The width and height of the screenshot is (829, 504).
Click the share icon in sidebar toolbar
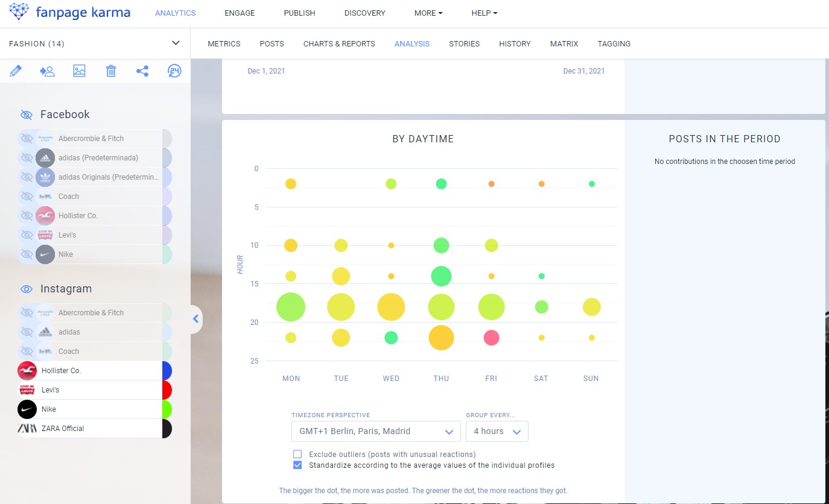142,71
